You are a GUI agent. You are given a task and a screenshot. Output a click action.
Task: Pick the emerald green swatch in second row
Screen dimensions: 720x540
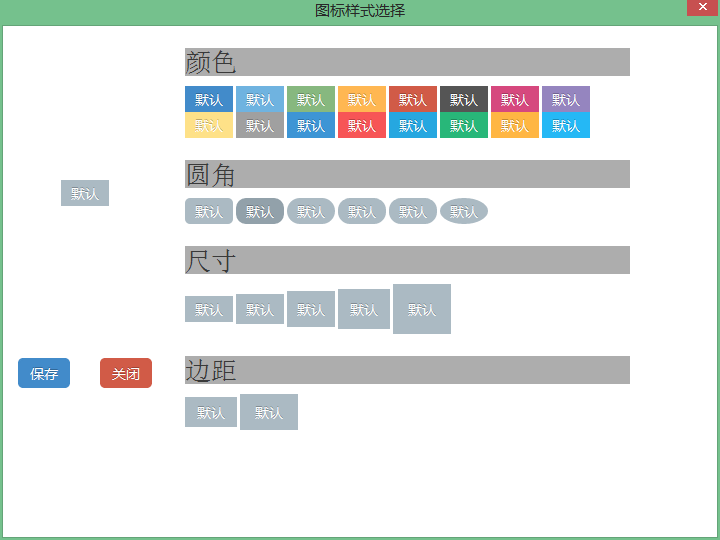(x=464, y=125)
